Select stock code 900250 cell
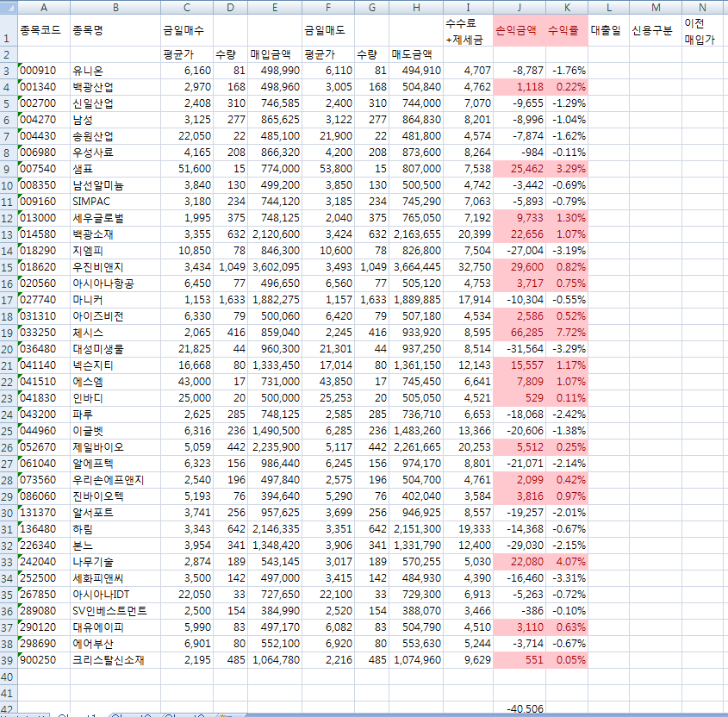The height and width of the screenshot is (717, 728). (44, 660)
